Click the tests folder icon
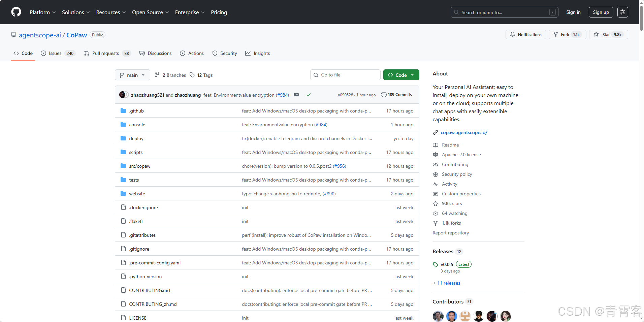Viewport: 644px width, 322px height. coord(123,180)
